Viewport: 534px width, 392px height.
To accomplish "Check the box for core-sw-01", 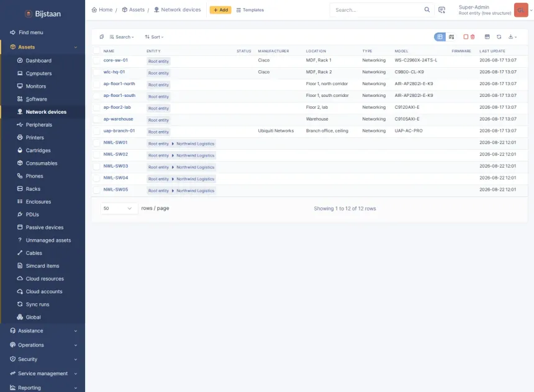I will pyautogui.click(x=97, y=60).
